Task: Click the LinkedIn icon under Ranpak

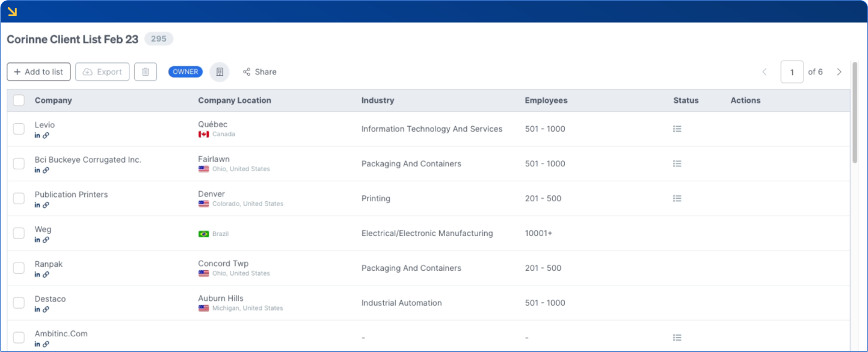Action: 37,275
